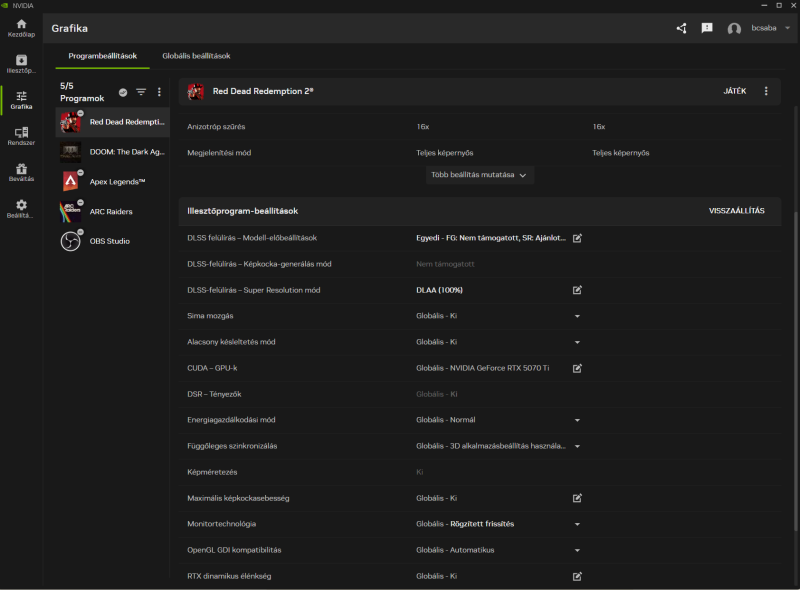
Task: Edit the CUDA – GPU-k setting
Action: (577, 368)
